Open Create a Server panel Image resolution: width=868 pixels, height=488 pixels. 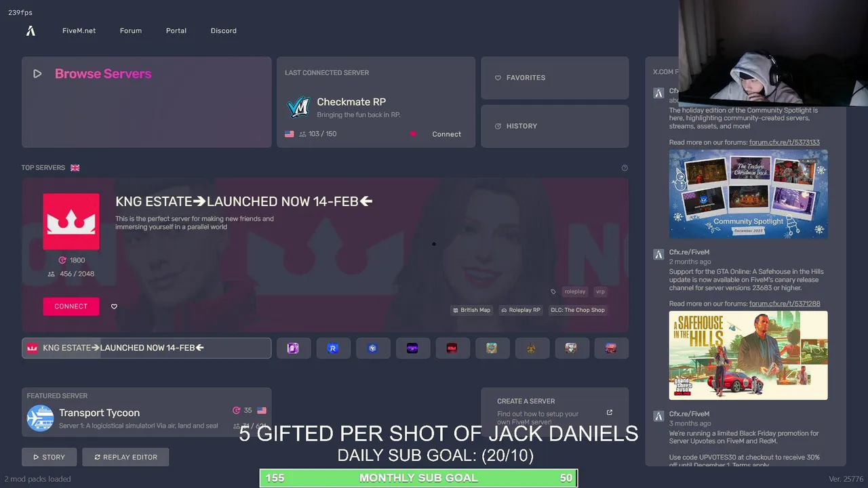[x=555, y=411]
